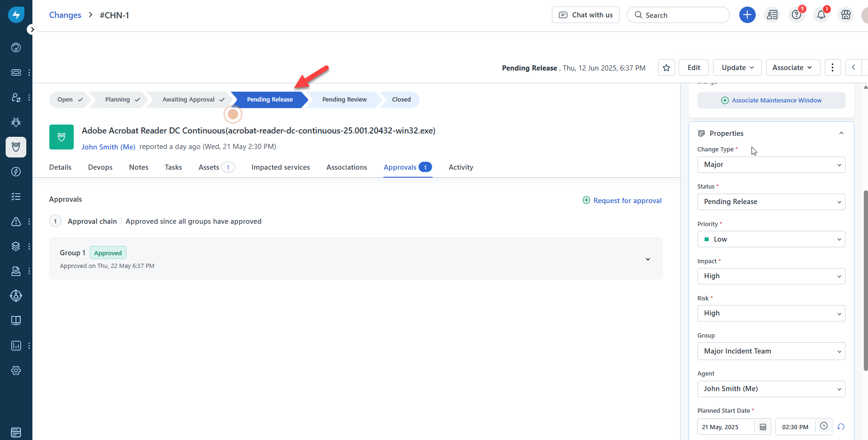Switch to the Tasks tab

click(173, 167)
